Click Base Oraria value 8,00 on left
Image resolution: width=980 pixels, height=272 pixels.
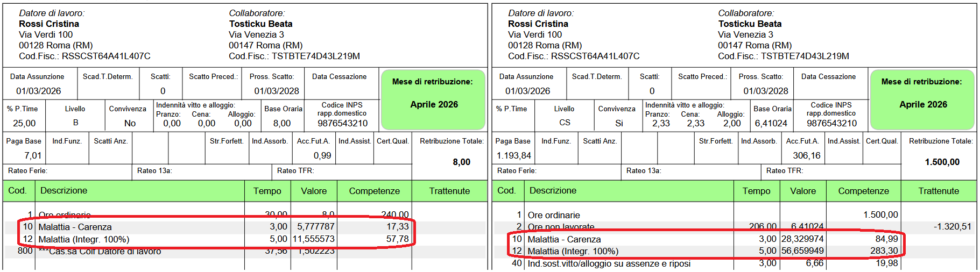pos(281,123)
